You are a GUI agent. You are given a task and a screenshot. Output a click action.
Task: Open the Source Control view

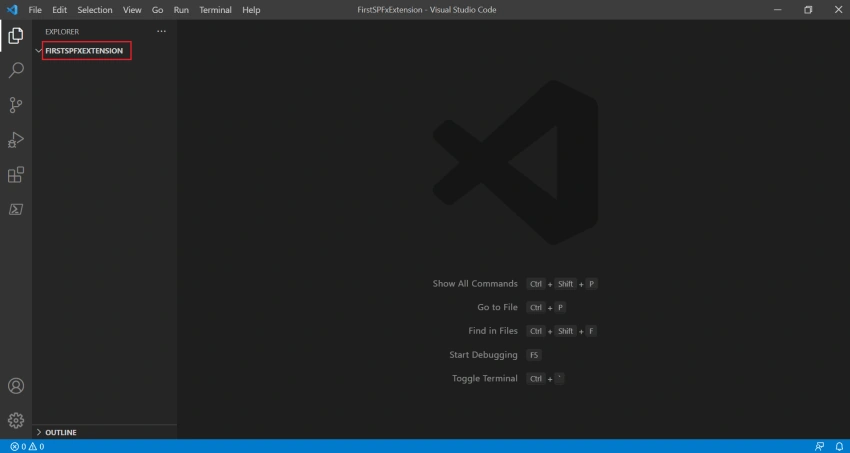(x=16, y=105)
